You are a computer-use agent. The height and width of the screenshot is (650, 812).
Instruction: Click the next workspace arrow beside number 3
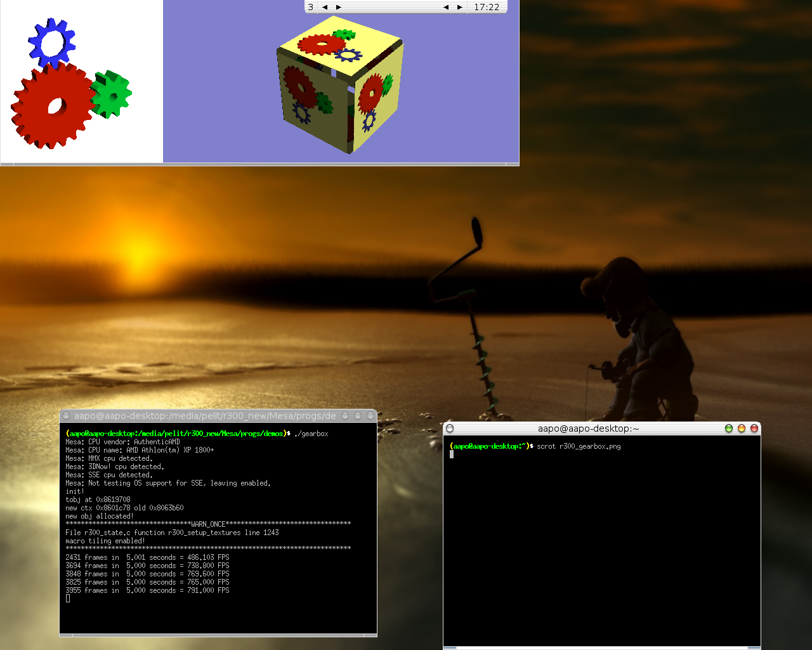pyautogui.click(x=339, y=7)
